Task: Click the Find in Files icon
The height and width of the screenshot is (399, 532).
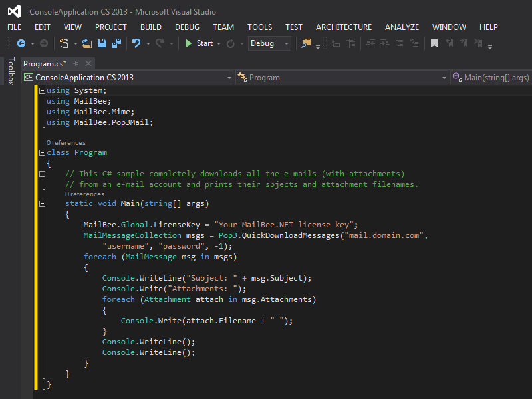Action: pyautogui.click(x=306, y=43)
